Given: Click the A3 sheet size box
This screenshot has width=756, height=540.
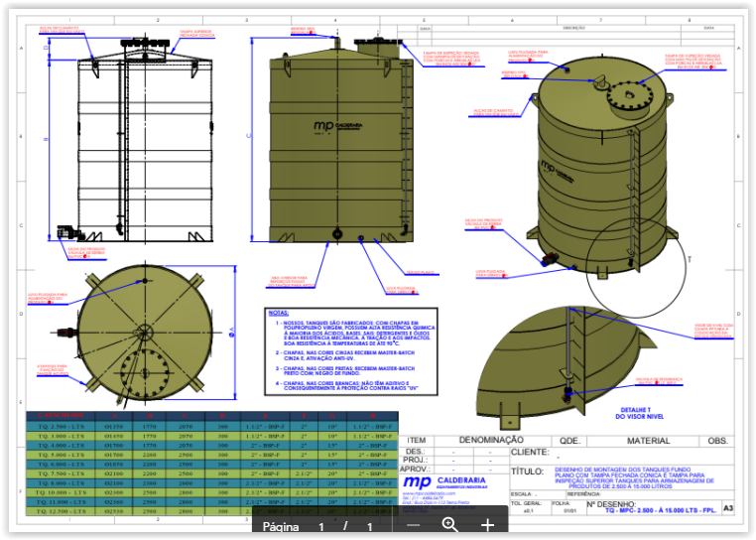Looking at the screenshot, I should pos(728,508).
